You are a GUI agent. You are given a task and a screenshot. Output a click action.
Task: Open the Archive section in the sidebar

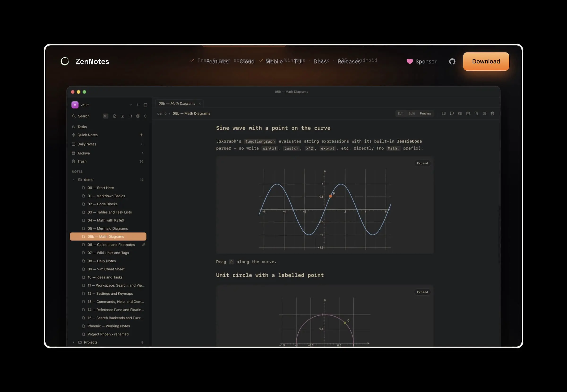click(108, 153)
